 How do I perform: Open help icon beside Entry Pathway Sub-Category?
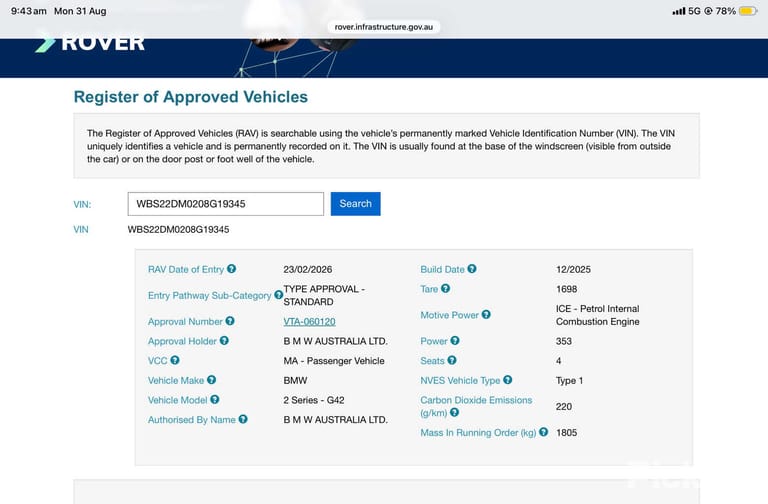pyautogui.click(x=278, y=295)
